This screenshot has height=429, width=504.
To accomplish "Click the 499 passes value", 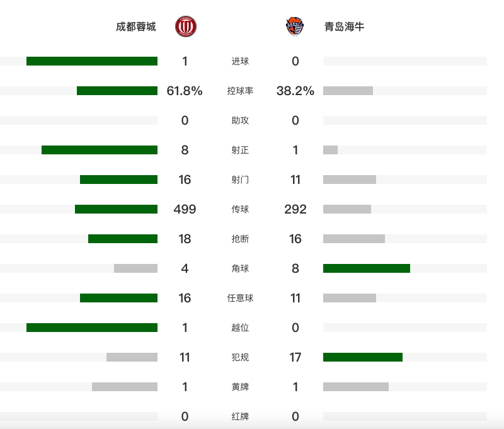I will pyautogui.click(x=185, y=209).
